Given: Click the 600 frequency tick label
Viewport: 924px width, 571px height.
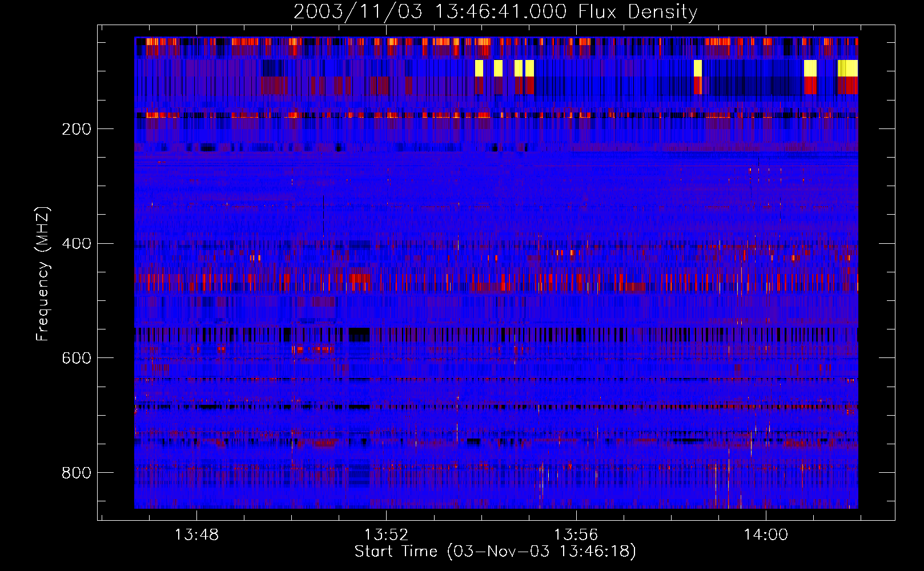Looking at the screenshot, I should click(x=77, y=358).
